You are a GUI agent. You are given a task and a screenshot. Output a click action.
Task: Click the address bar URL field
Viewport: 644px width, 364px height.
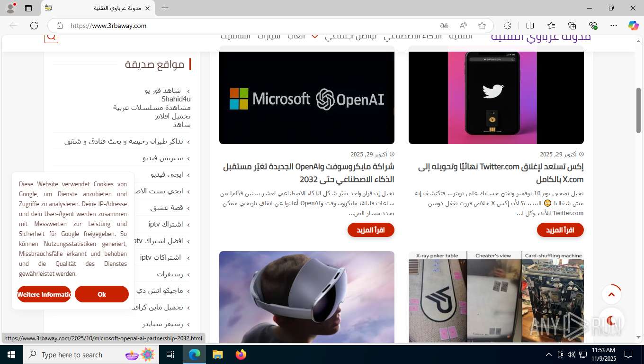coord(251,26)
